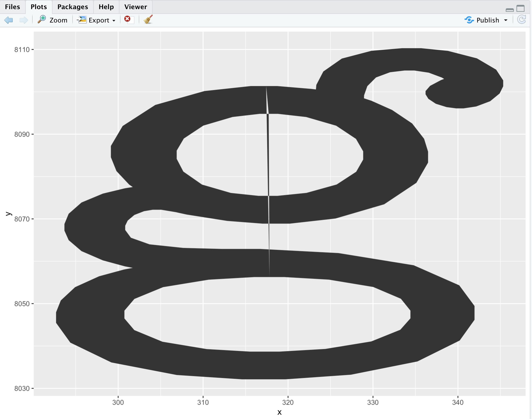The height and width of the screenshot is (419, 532).
Task: Go to previous plot with back arrow
Action: click(9, 20)
